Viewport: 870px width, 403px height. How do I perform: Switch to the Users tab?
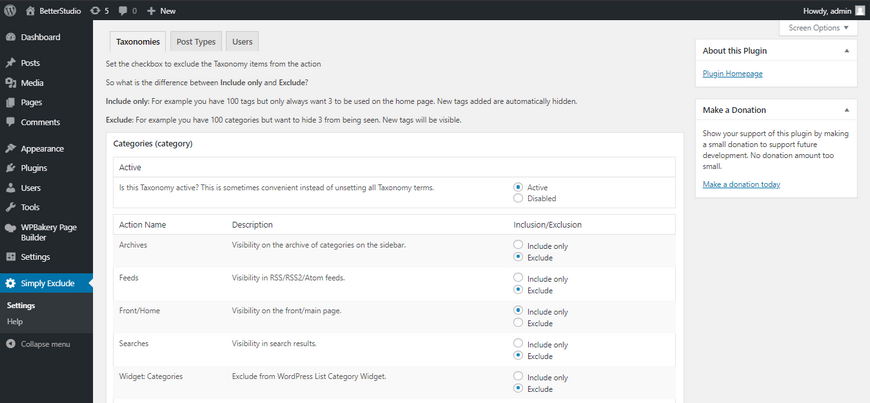coord(242,42)
